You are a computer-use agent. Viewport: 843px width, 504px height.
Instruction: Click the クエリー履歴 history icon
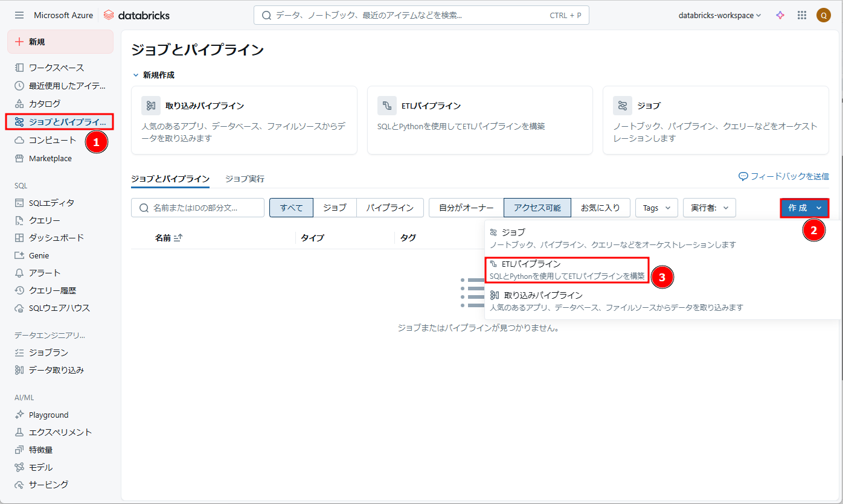pyautogui.click(x=19, y=290)
